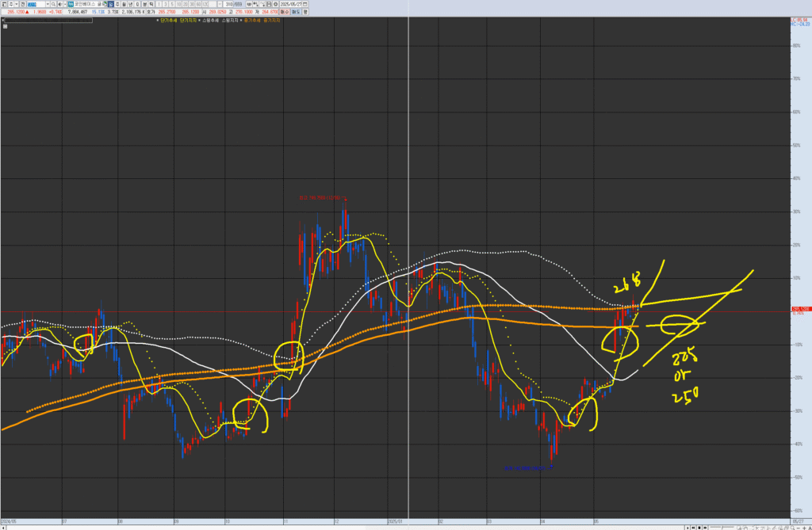Click the speaker sound icon in toolbar
The height and width of the screenshot is (530, 812).
60,4
